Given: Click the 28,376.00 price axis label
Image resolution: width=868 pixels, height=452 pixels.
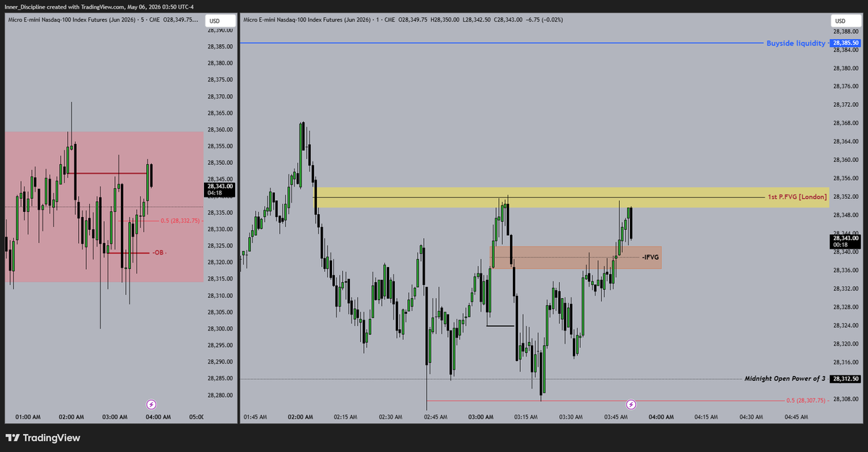Looking at the screenshot, I should tap(845, 86).
